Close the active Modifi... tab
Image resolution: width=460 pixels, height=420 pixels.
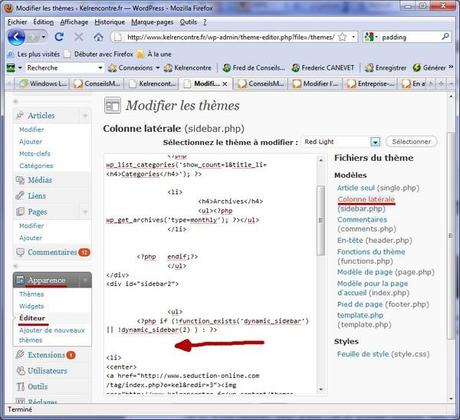pyautogui.click(x=225, y=84)
